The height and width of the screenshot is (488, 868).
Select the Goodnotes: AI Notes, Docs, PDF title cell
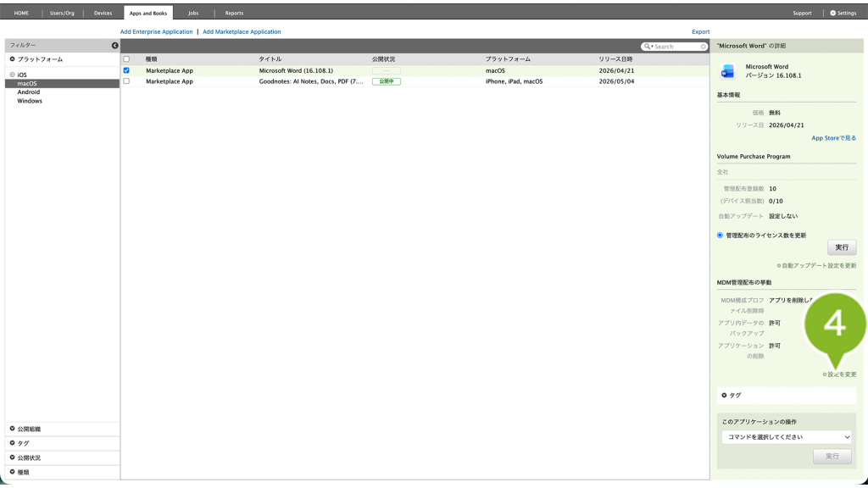click(311, 81)
